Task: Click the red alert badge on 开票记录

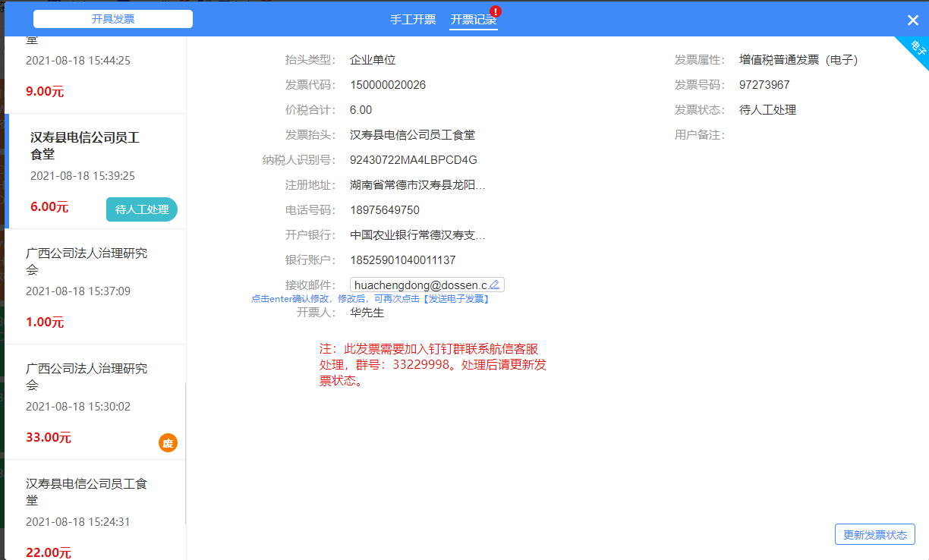Action: tap(496, 11)
